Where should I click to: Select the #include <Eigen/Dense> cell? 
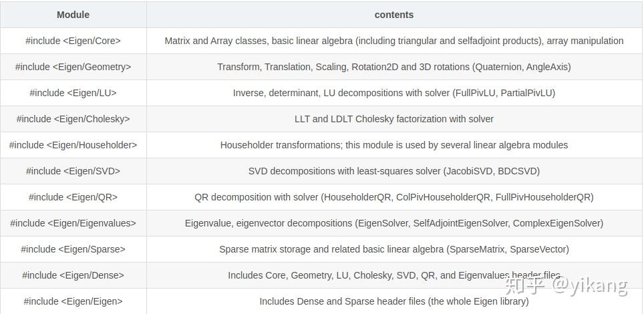73,275
